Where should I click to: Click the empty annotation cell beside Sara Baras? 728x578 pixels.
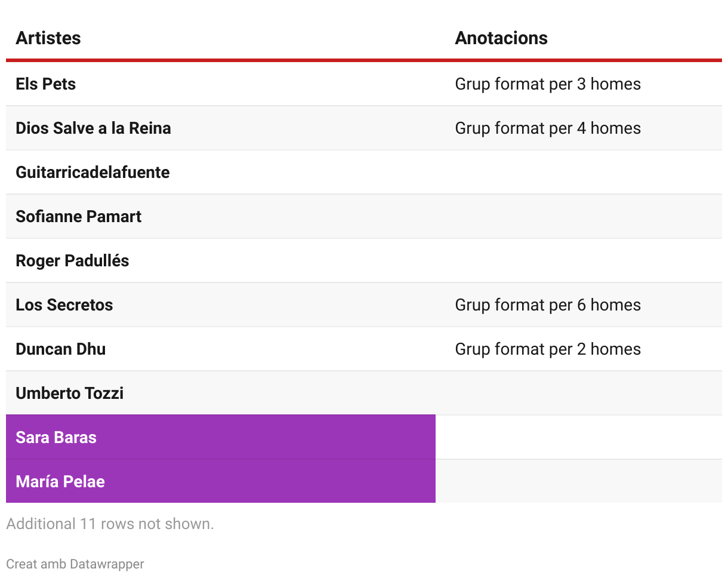pos(579,438)
